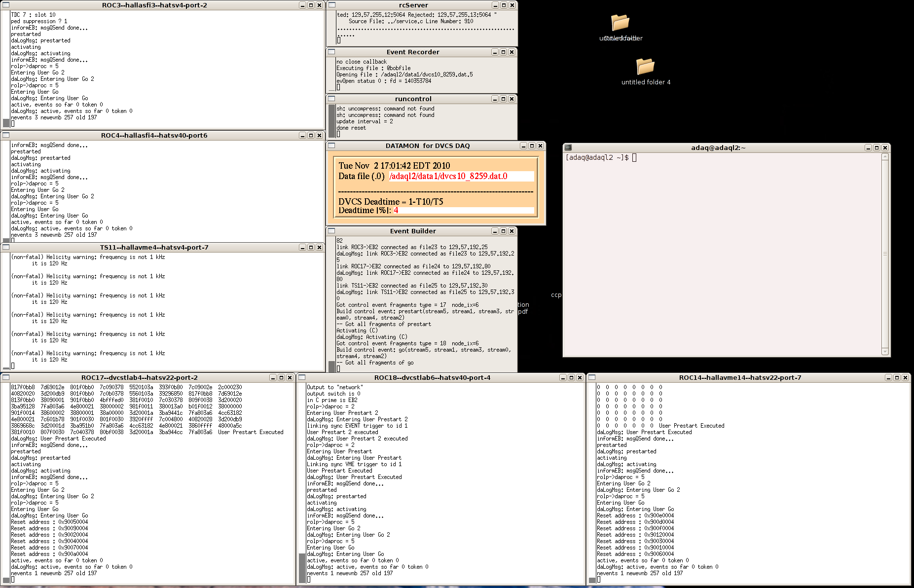Minimize the adaq@adaql2 terminal window

tap(868, 147)
